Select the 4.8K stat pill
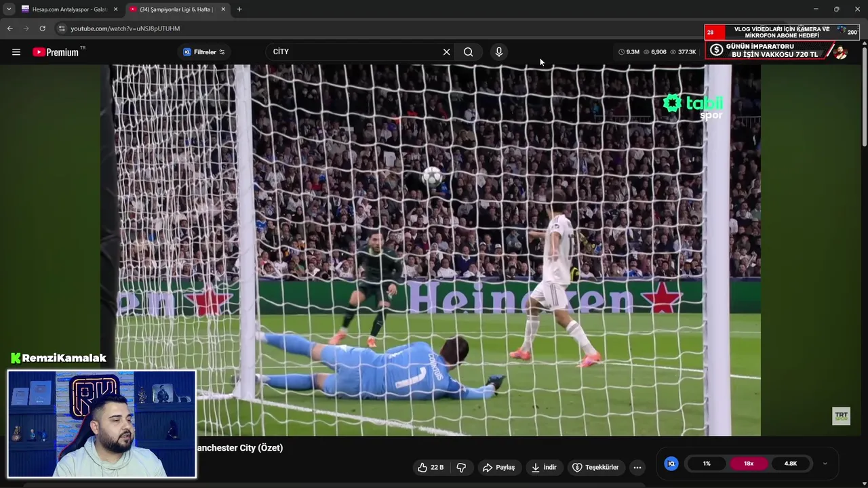 click(x=791, y=464)
